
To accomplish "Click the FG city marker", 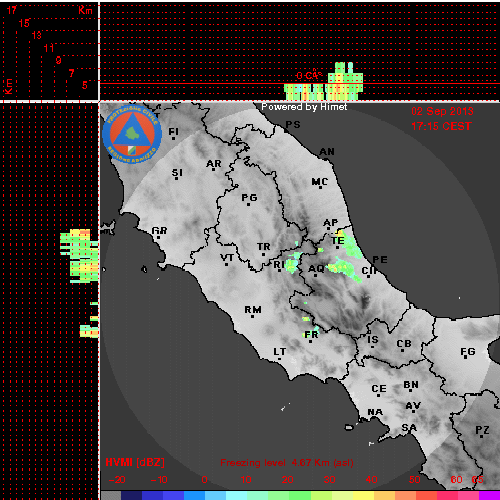I will pos(466,358).
